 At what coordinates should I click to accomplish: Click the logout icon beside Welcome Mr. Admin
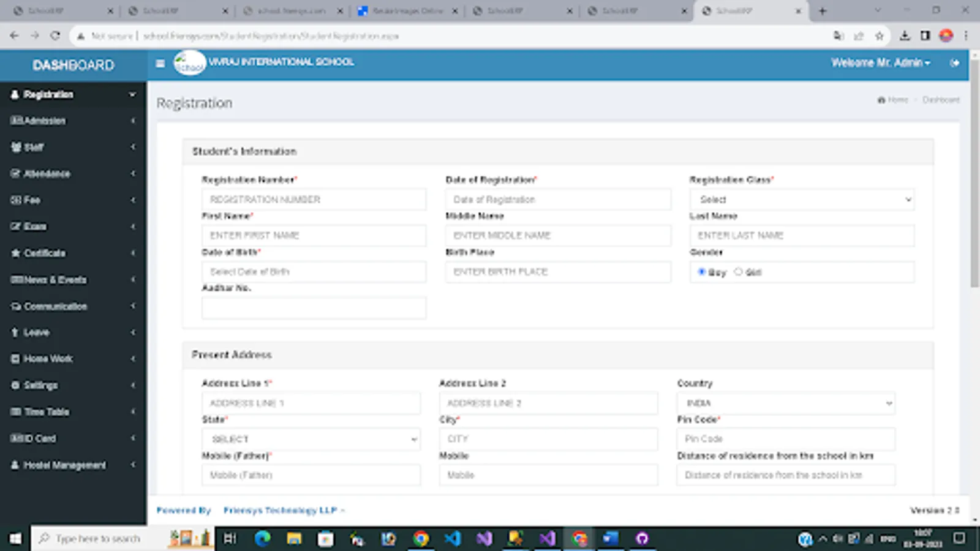click(954, 63)
